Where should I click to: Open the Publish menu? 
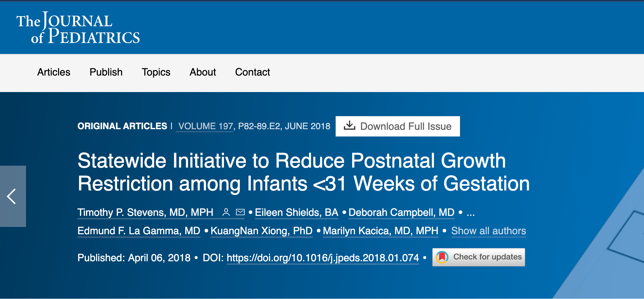point(106,72)
